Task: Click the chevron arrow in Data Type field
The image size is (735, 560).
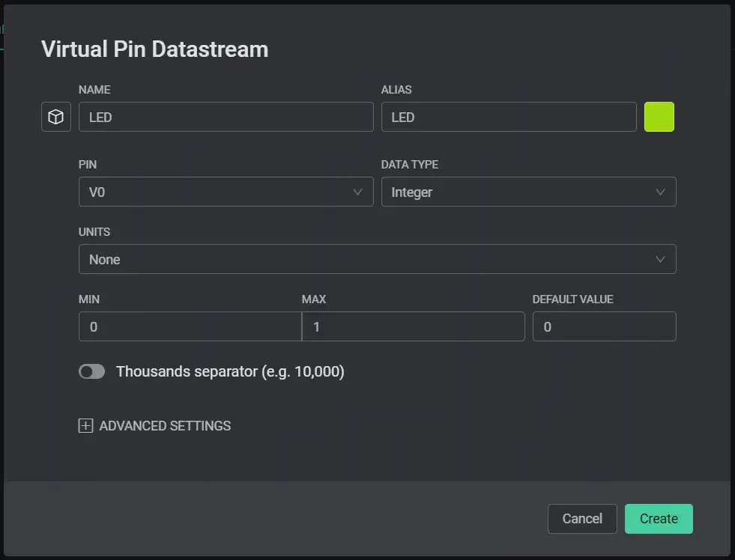Action: [661, 192]
